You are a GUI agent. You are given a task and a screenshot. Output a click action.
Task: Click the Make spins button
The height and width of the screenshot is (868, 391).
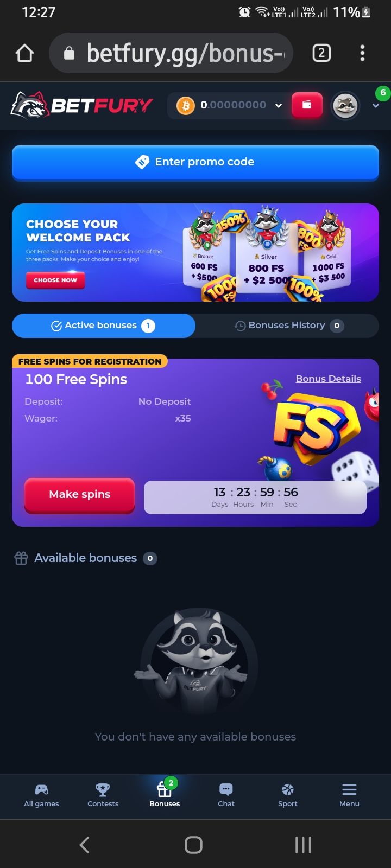[x=79, y=495]
